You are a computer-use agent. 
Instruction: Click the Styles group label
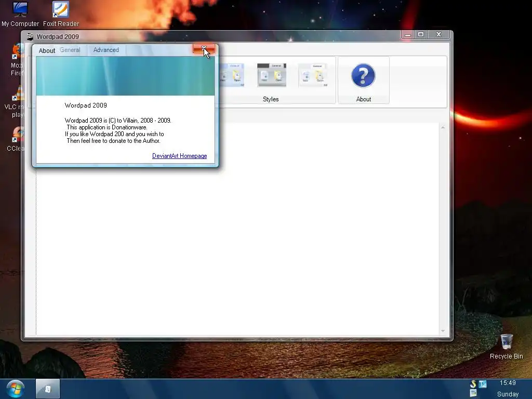[x=270, y=99]
